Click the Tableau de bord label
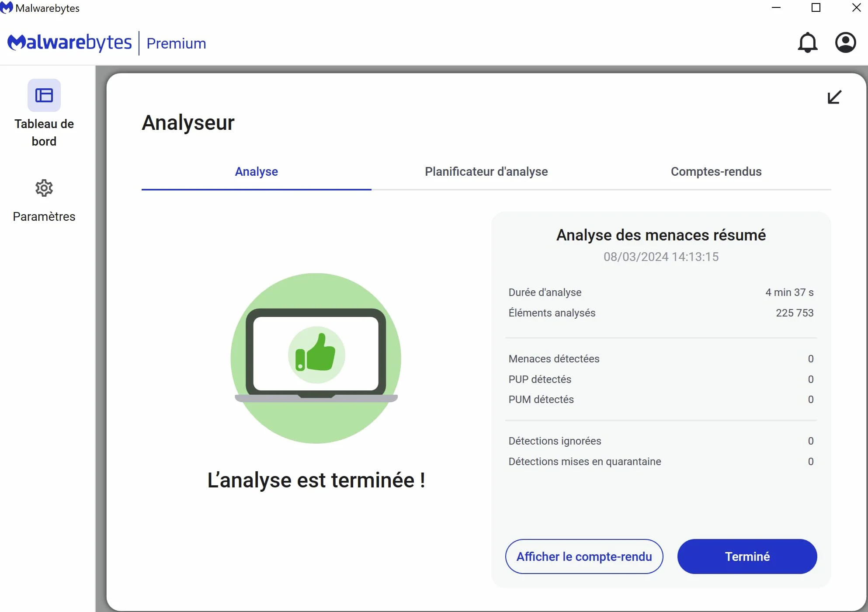Screen dimensions: 868x612 click(44, 132)
